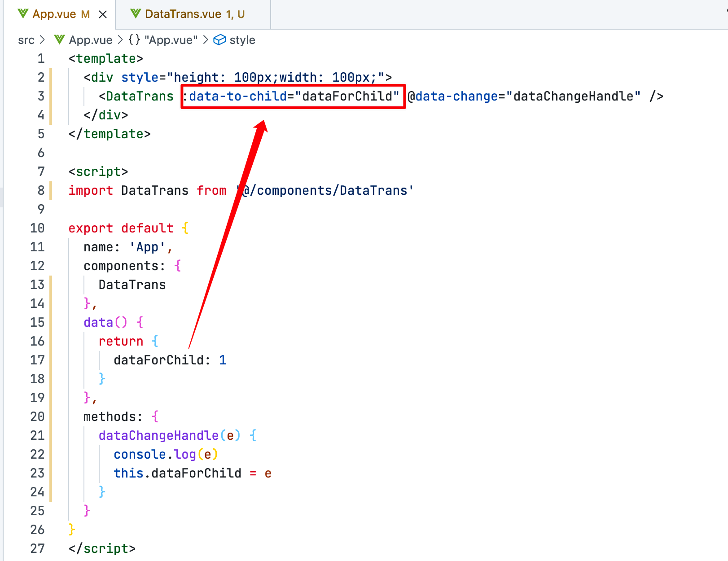Click the @data-change event attribute
The height and width of the screenshot is (561, 728).
click(x=452, y=96)
